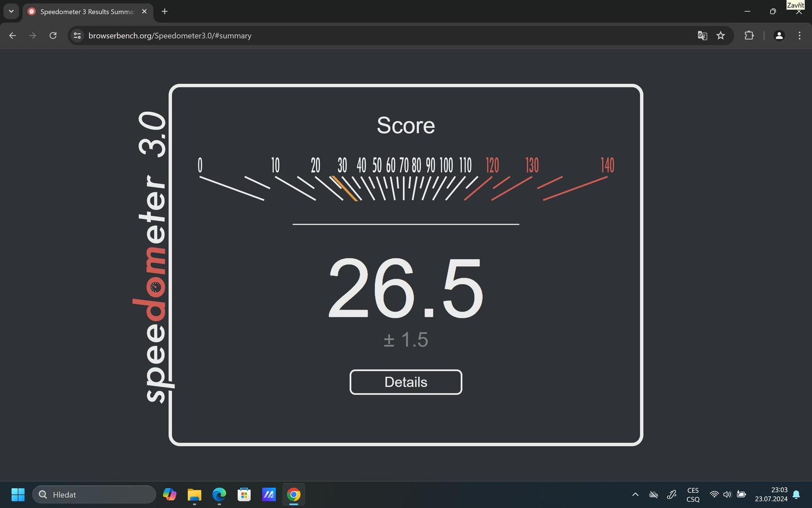Expand the hidden system tray icons chevron
812x508 pixels.
[635, 494]
